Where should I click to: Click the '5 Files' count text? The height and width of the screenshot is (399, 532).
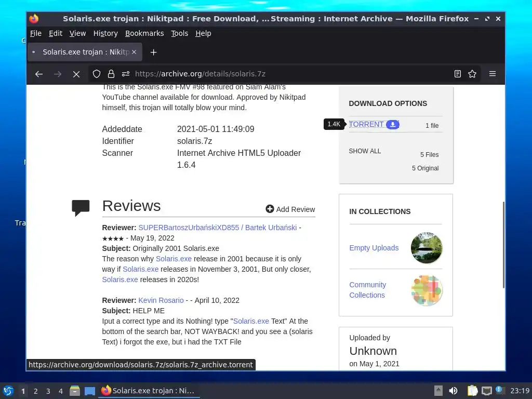coord(429,155)
